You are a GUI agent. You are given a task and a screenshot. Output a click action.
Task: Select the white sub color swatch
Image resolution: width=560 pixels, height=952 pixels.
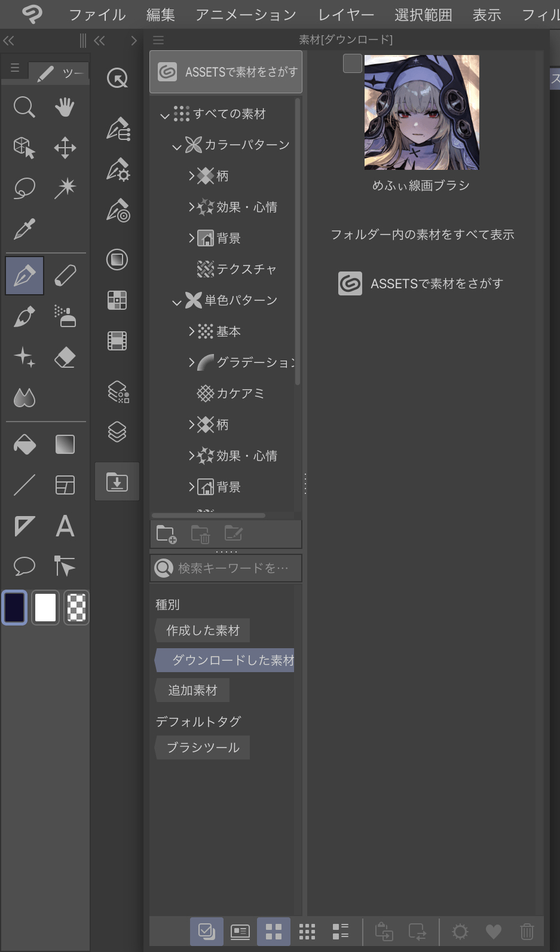click(x=45, y=608)
